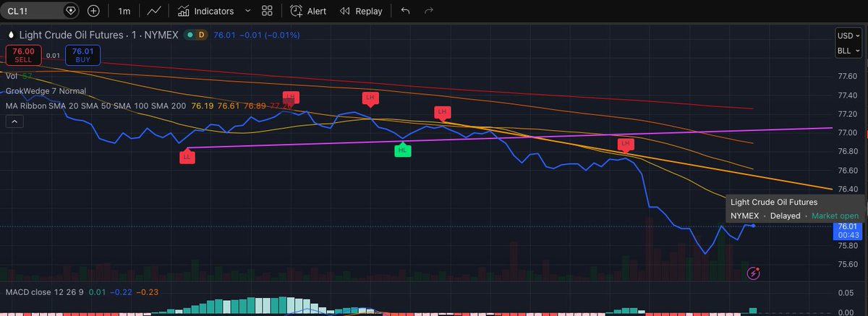Click the oil drop symbol logo

click(x=11, y=34)
